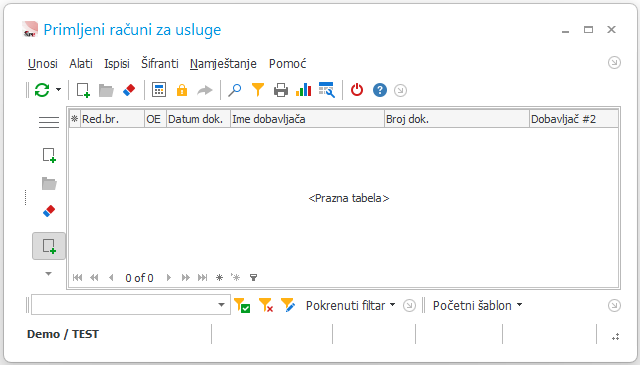
Task: Click the green refresh icon in toolbar
Action: click(x=42, y=90)
